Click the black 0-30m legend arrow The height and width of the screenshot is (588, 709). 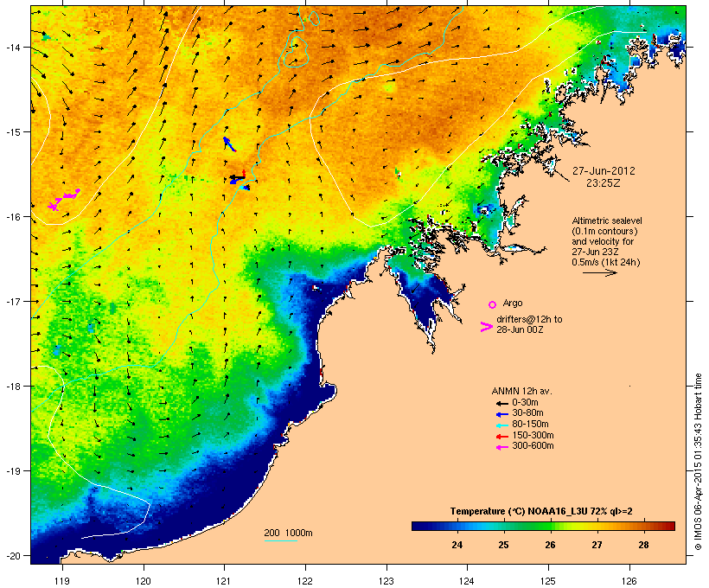[x=502, y=404]
